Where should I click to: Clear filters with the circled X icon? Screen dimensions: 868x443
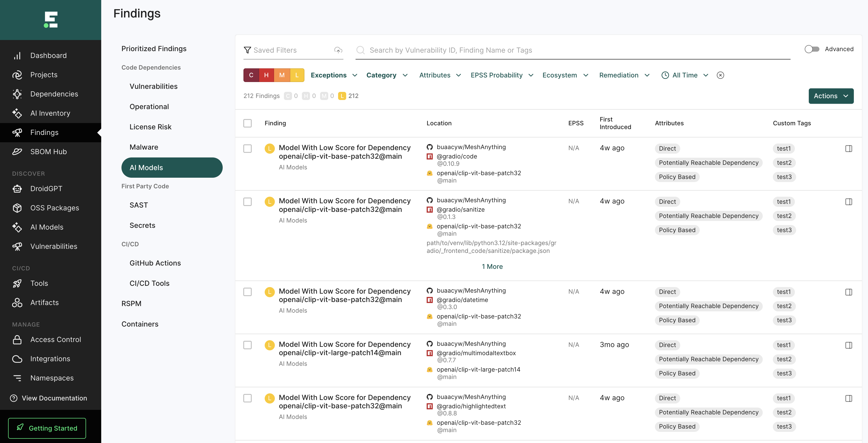coord(720,75)
